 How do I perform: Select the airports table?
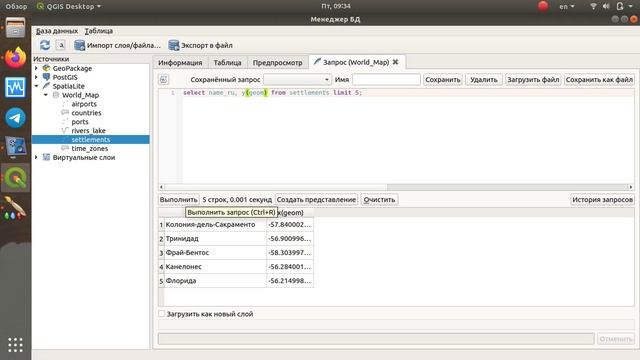(x=84, y=104)
